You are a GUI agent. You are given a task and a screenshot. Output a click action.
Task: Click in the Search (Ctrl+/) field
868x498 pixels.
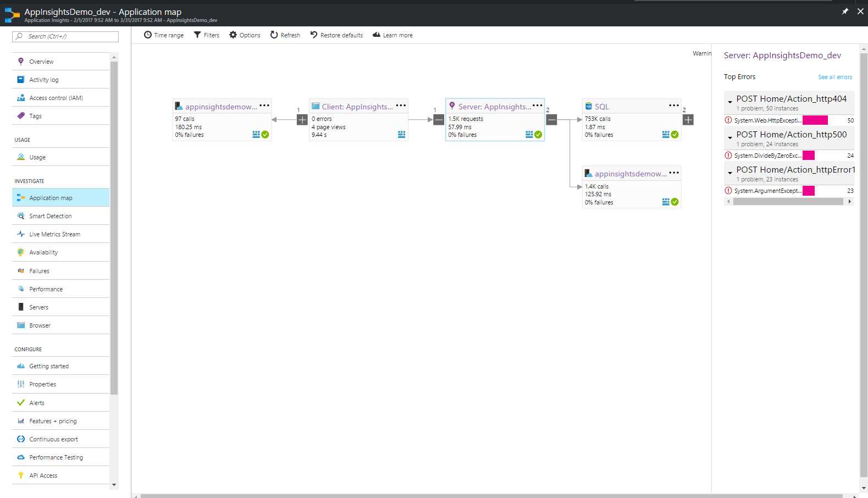click(x=65, y=36)
